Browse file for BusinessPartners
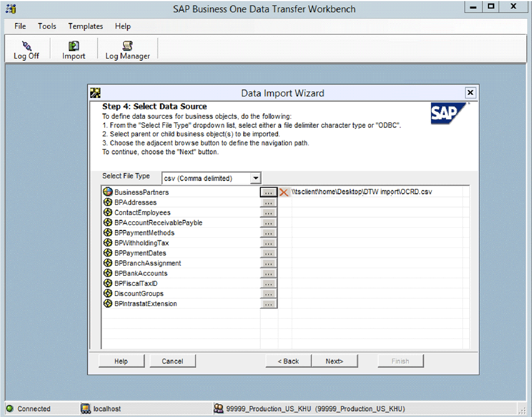Screen dimensions: 532x417 (x=268, y=192)
